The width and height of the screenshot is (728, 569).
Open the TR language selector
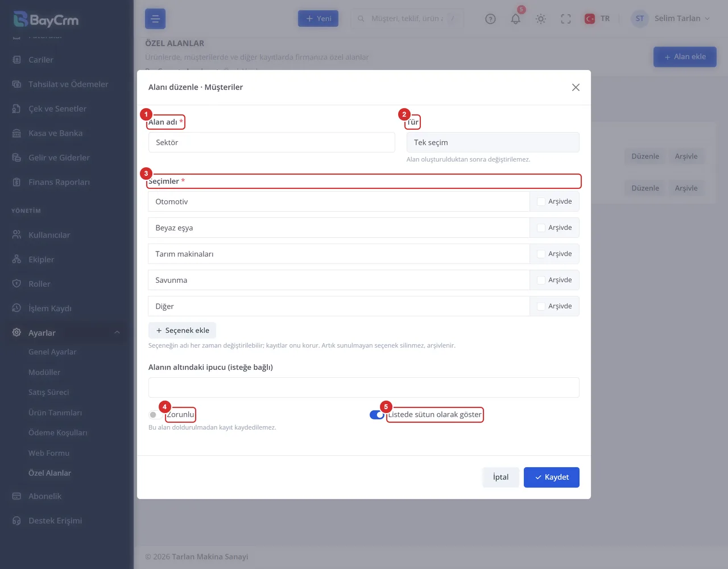pyautogui.click(x=597, y=19)
